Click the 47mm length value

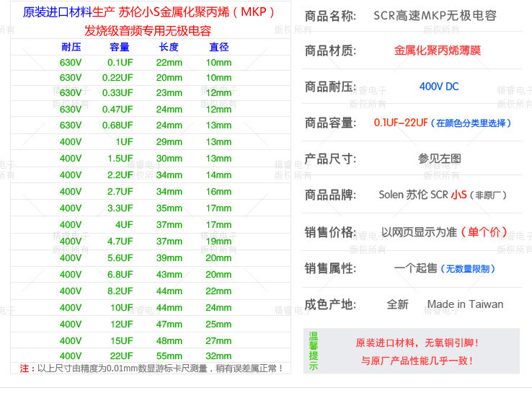169,324
